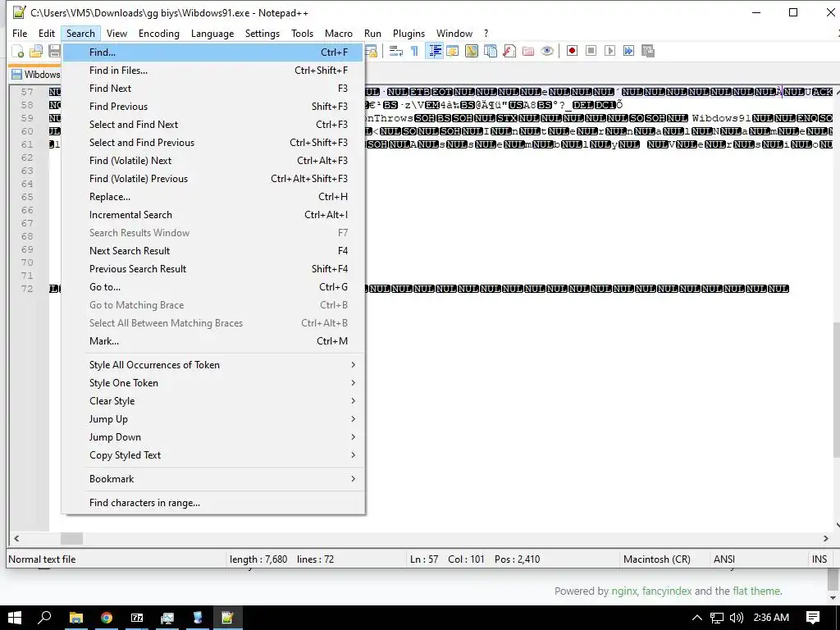Open the File menu
The image size is (840, 630).
click(20, 33)
